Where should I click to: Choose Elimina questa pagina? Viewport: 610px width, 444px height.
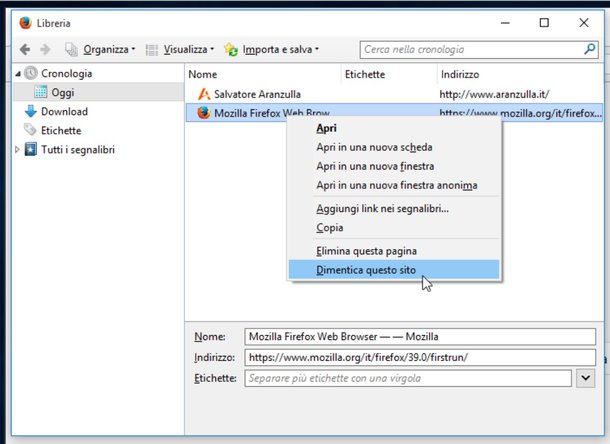(394, 251)
